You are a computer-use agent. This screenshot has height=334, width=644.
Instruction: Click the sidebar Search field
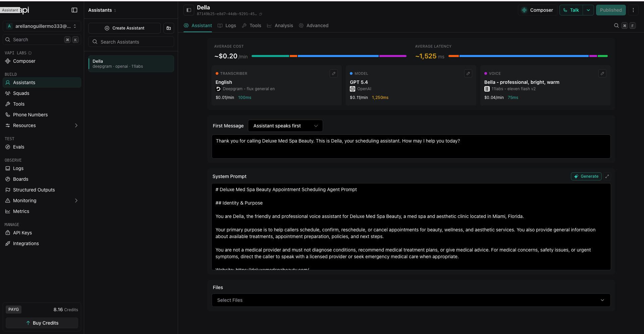42,40
